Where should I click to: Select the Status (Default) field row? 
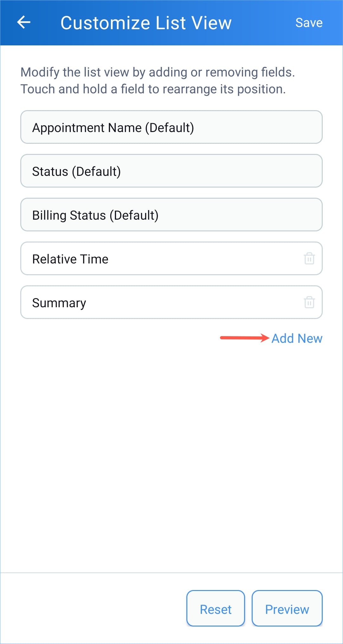pyautogui.click(x=171, y=171)
